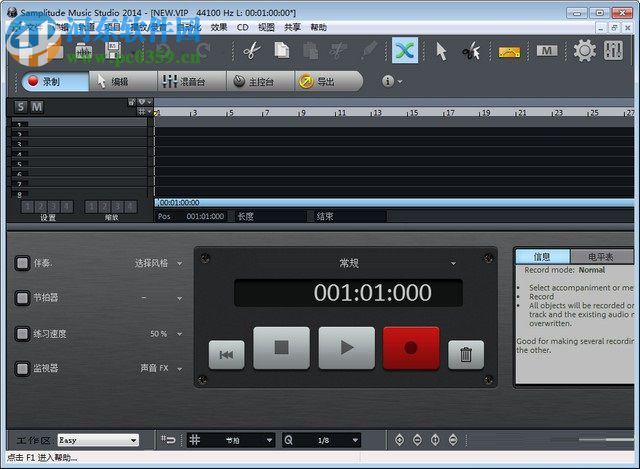Click the track lock icon above track list

131,102
